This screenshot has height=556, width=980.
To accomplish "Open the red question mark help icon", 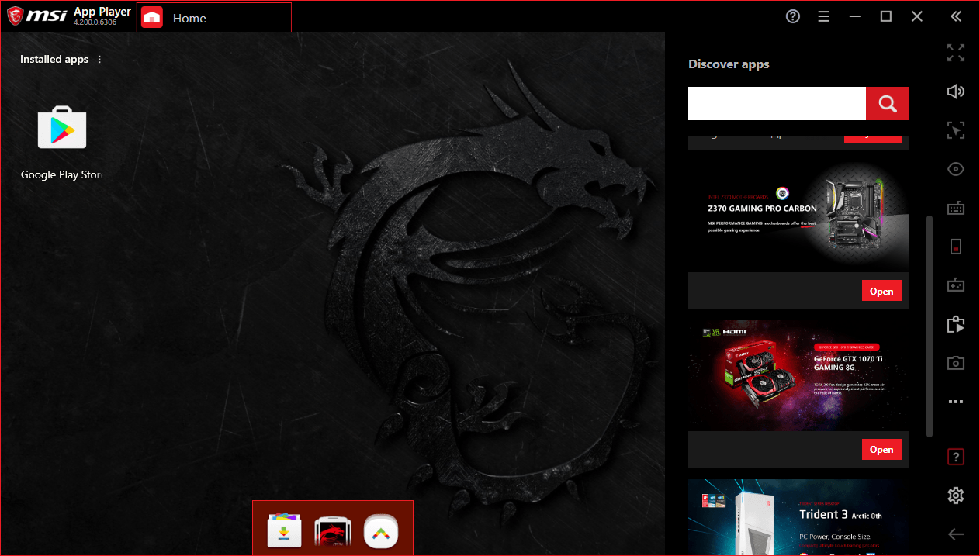I will coord(956,457).
